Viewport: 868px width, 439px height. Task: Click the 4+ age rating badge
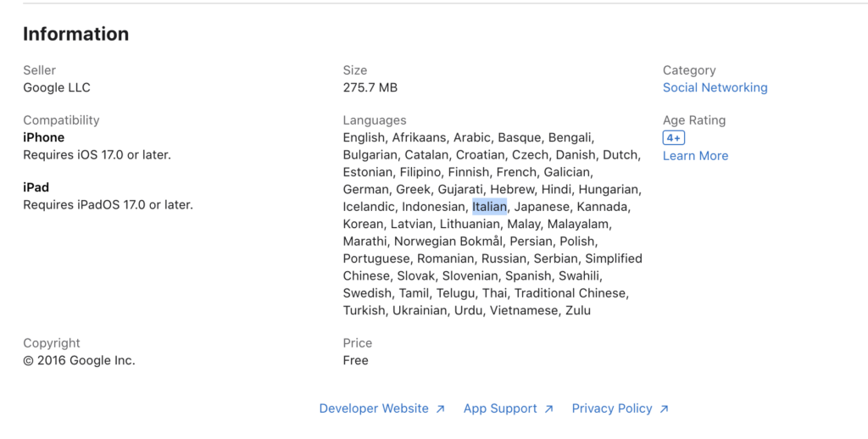[x=674, y=138]
